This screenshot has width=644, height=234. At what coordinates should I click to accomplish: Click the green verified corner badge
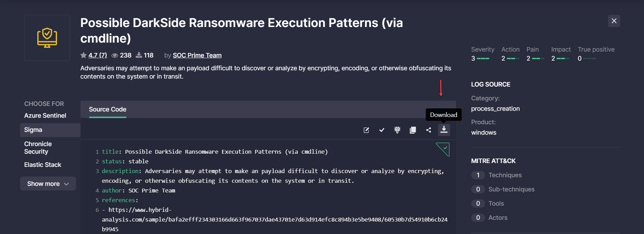(443, 149)
